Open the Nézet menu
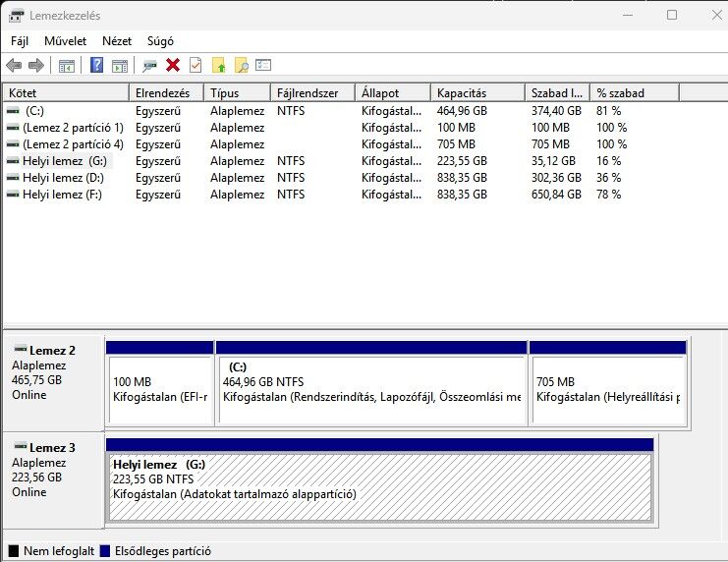The height and width of the screenshot is (562, 728). [117, 41]
